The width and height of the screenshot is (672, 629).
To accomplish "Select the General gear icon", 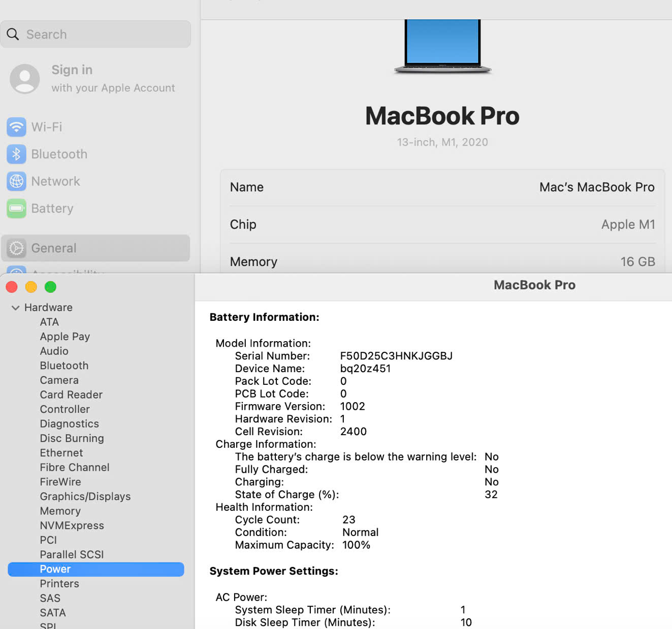I will click(x=16, y=248).
